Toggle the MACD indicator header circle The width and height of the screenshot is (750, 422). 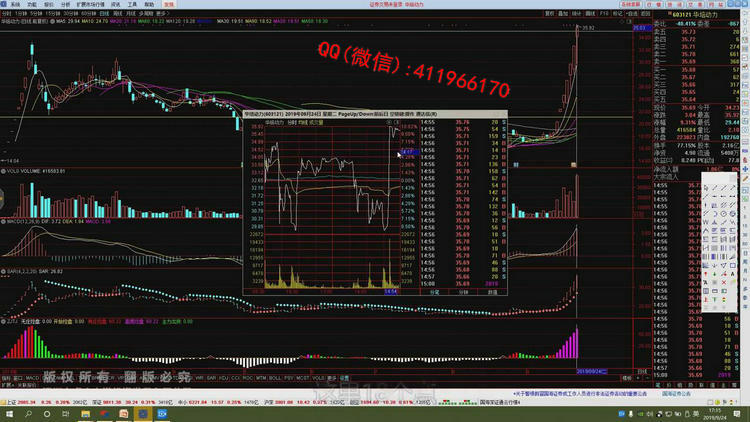pos(3,222)
